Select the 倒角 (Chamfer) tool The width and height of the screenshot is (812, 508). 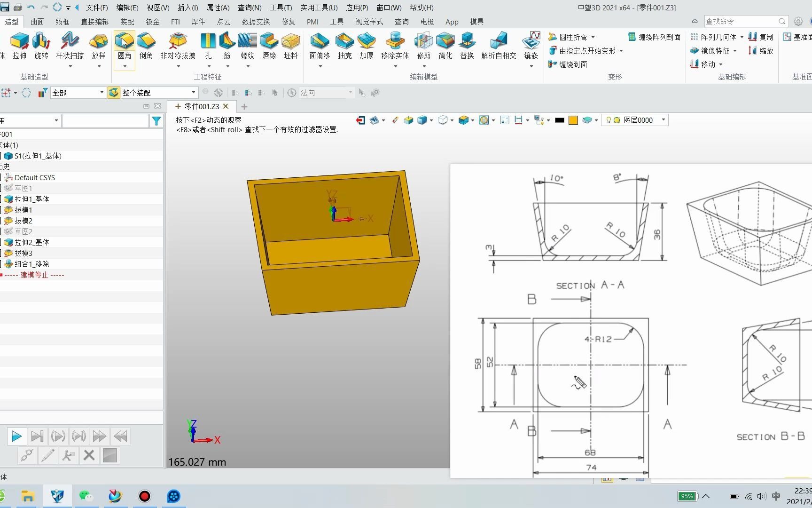(x=146, y=45)
